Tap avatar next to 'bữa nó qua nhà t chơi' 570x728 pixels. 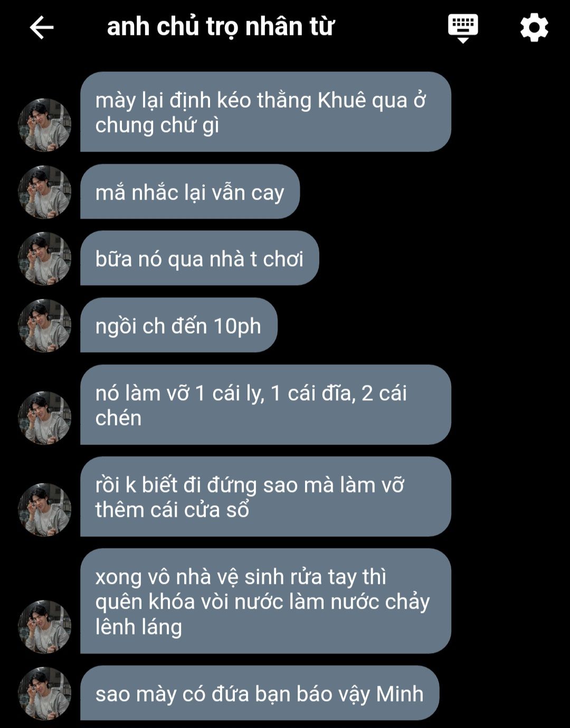click(45, 258)
